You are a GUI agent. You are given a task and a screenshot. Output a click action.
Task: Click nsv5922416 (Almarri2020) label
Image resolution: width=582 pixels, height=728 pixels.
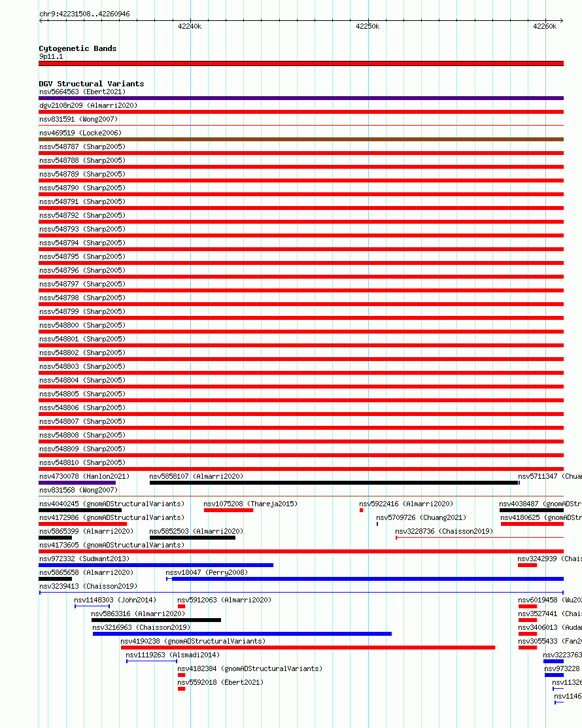[406, 504]
